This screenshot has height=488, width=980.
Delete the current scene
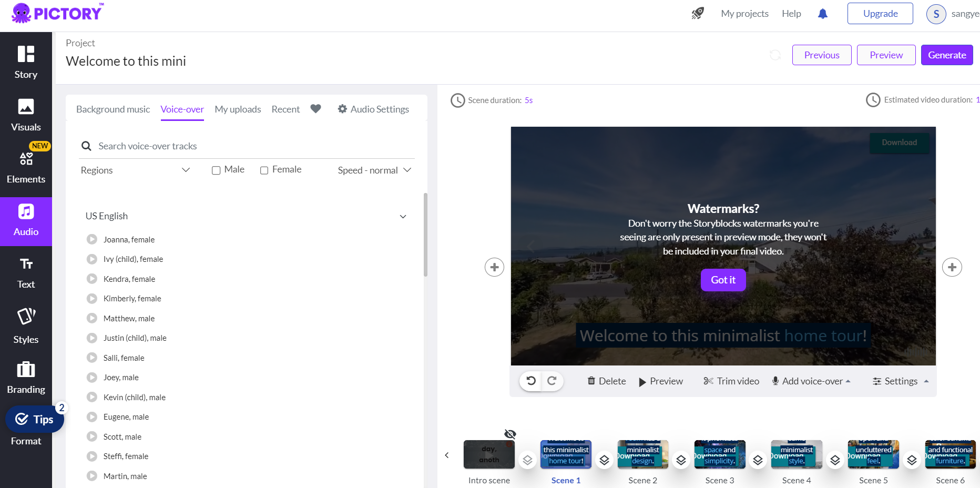pos(607,381)
